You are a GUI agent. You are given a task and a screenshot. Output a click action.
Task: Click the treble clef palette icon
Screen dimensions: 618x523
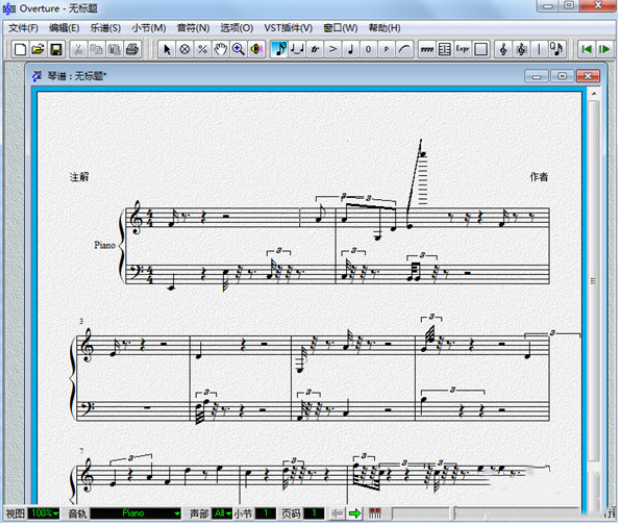[x=502, y=48]
